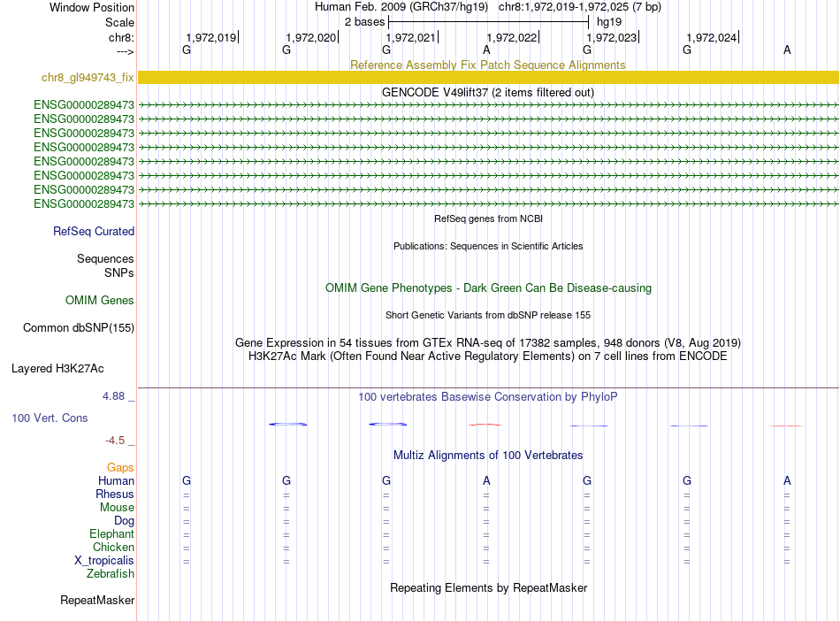Select the Human species row label
The image size is (840, 621).
(116, 481)
